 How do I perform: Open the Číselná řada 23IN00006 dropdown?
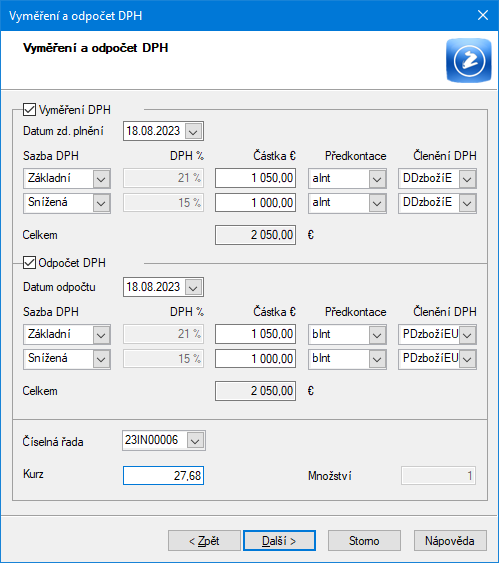(x=195, y=441)
